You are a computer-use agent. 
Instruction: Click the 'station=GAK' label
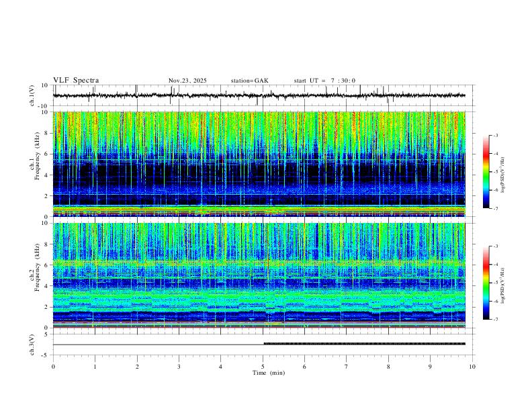click(249, 81)
